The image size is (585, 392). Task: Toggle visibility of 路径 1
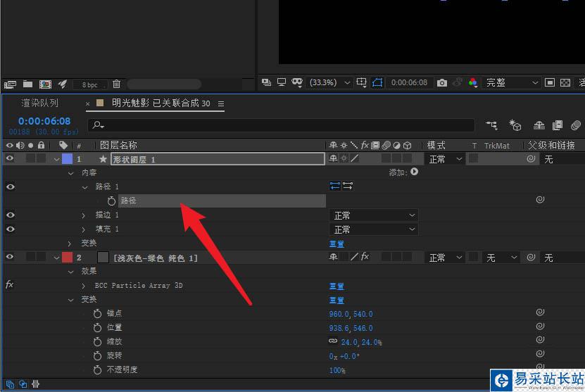click(x=11, y=186)
